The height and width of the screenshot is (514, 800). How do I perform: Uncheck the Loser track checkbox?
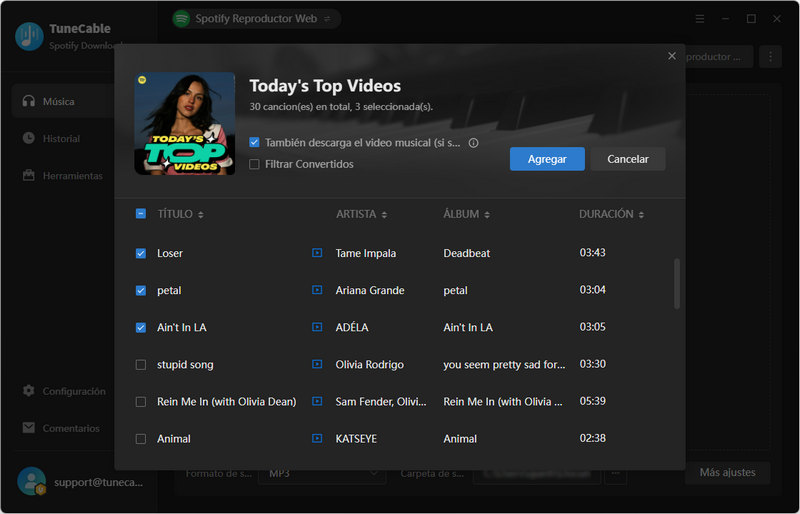coord(141,253)
